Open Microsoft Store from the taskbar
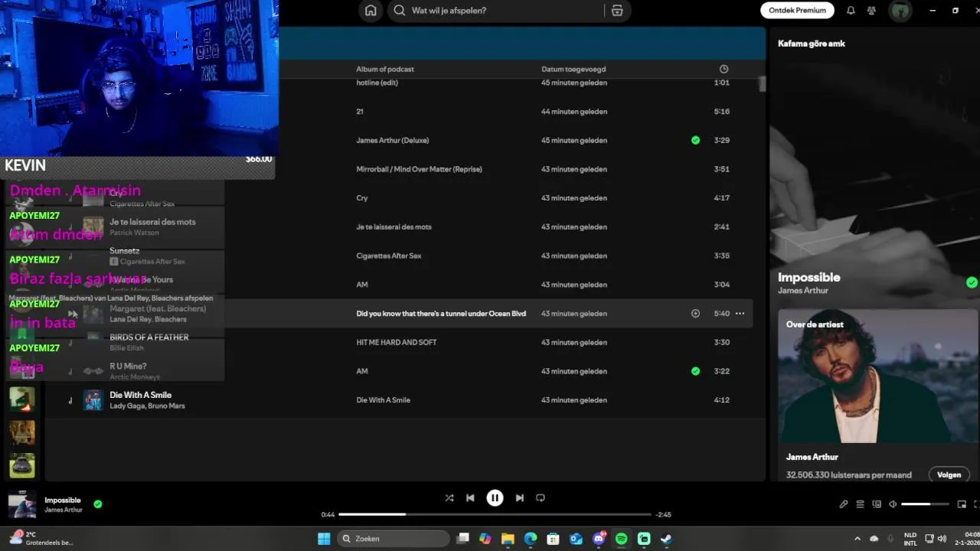 553,539
